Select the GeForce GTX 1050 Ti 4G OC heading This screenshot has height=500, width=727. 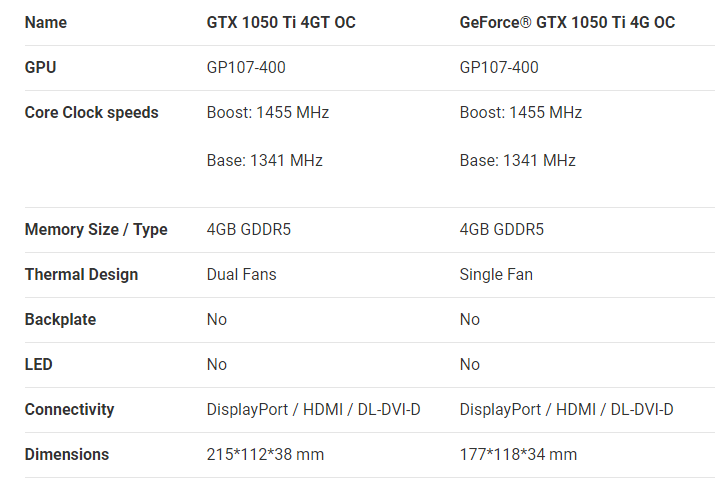pyautogui.click(x=567, y=22)
